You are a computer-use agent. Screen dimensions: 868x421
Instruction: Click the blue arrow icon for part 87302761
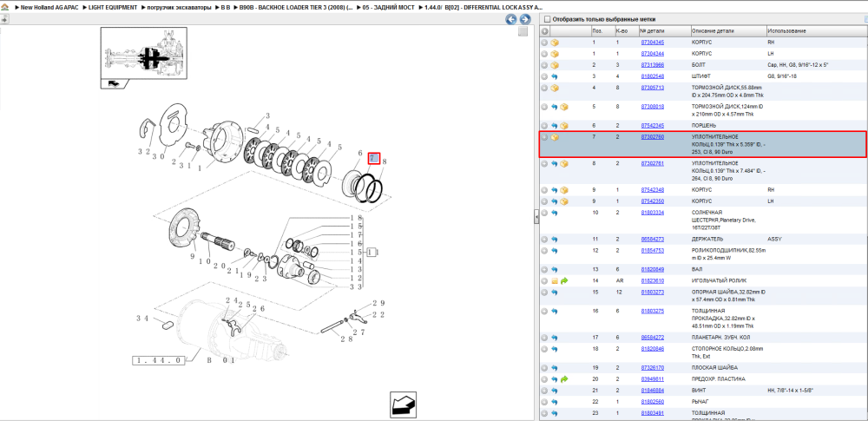pyautogui.click(x=555, y=163)
